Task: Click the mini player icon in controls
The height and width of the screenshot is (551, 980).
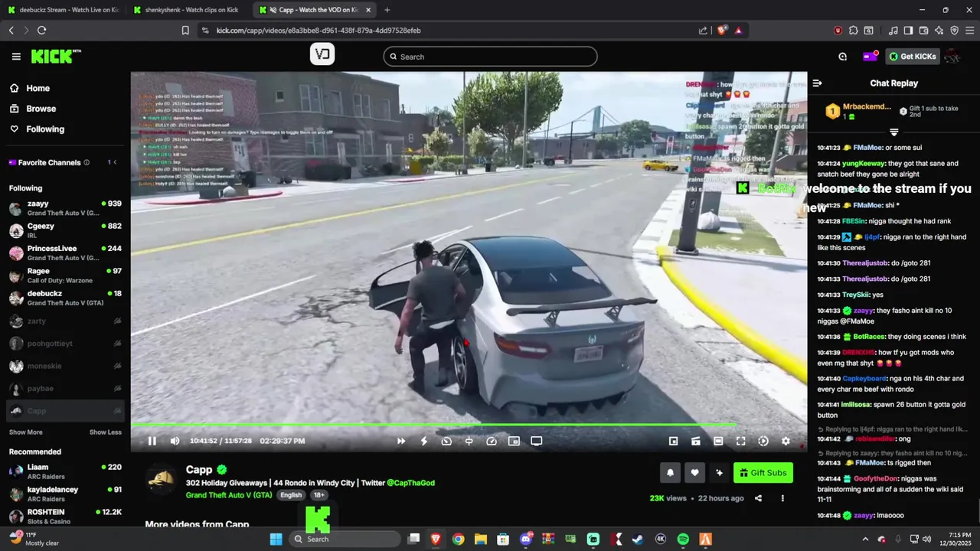Action: click(673, 441)
